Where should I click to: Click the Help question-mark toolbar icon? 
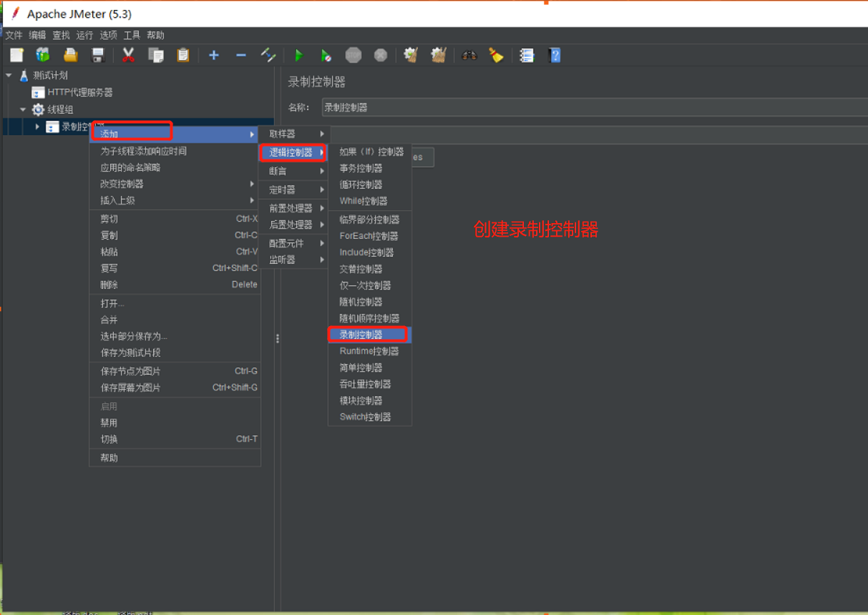[x=555, y=55]
